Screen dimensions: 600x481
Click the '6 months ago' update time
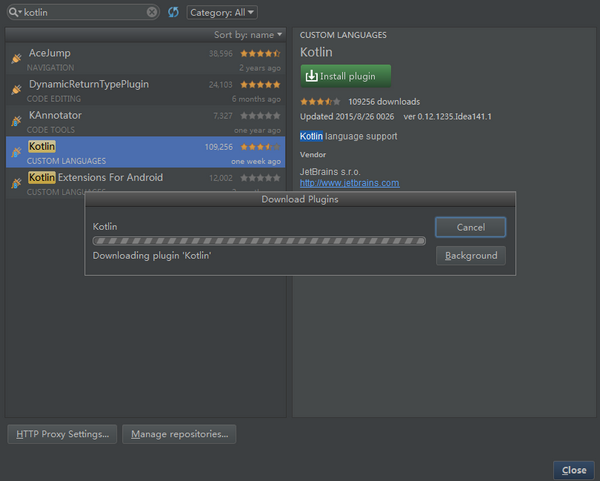(x=256, y=99)
